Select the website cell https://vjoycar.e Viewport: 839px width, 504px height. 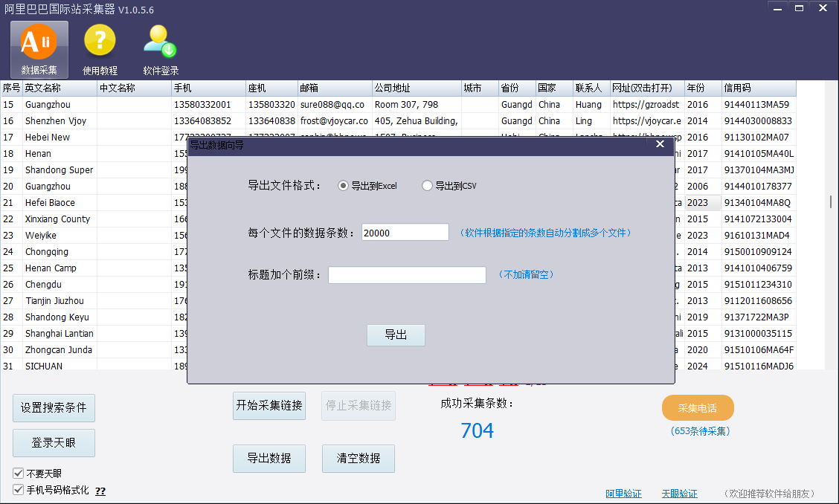647,121
